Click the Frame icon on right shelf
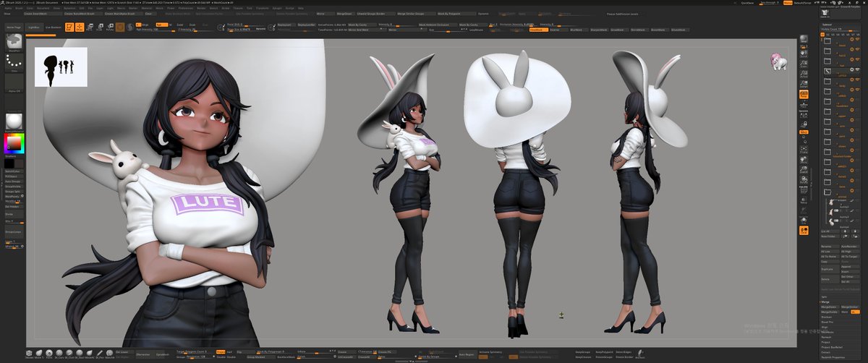The image size is (868, 363). [803, 149]
